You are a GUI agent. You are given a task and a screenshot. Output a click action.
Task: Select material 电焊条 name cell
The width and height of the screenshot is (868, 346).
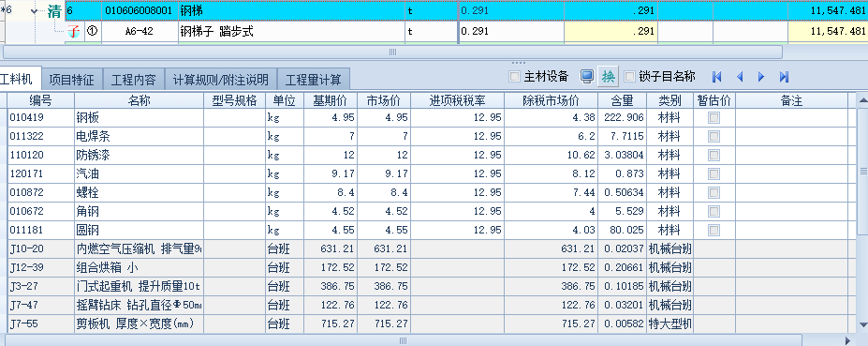point(139,136)
